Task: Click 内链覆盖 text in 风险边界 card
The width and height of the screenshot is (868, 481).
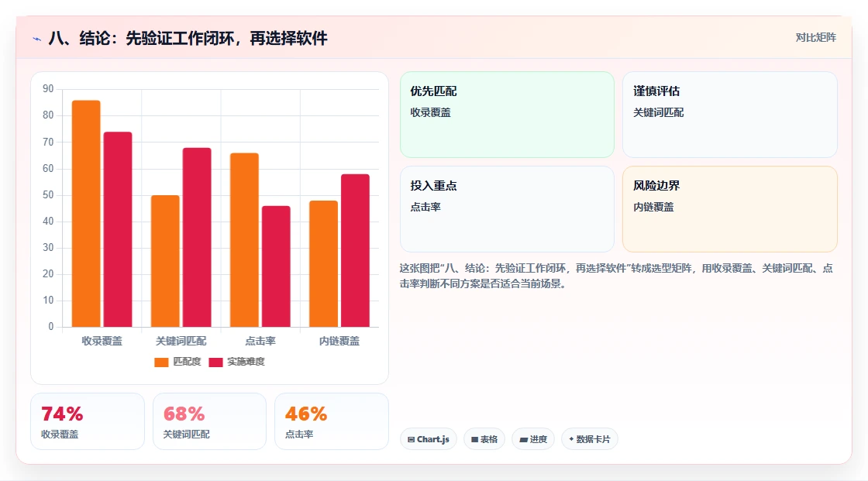Action: pyautogui.click(x=653, y=207)
